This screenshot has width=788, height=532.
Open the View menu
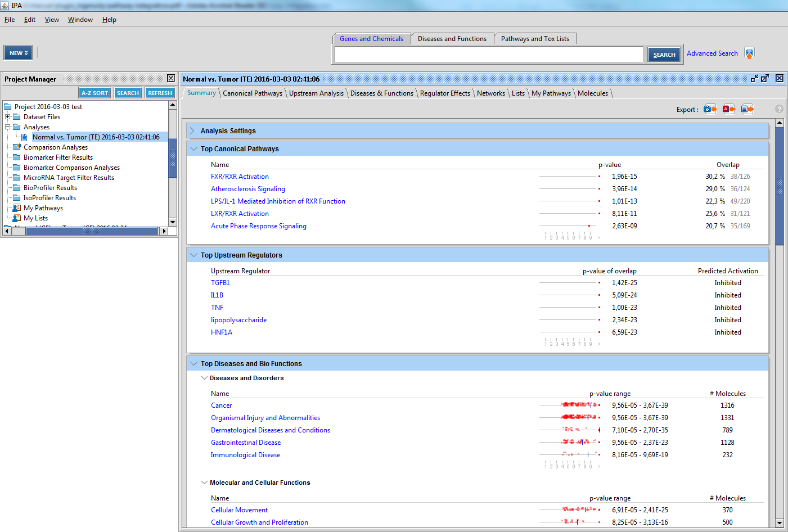click(x=52, y=20)
